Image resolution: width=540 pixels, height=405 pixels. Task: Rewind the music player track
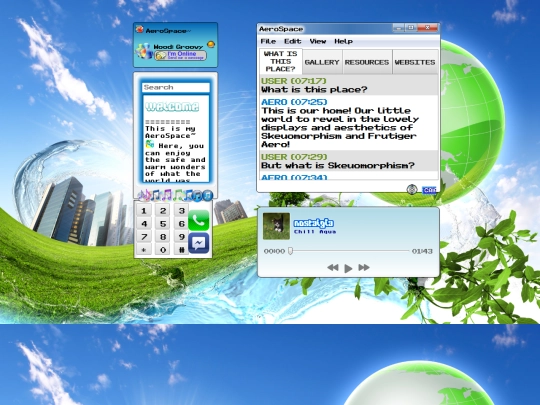332,268
